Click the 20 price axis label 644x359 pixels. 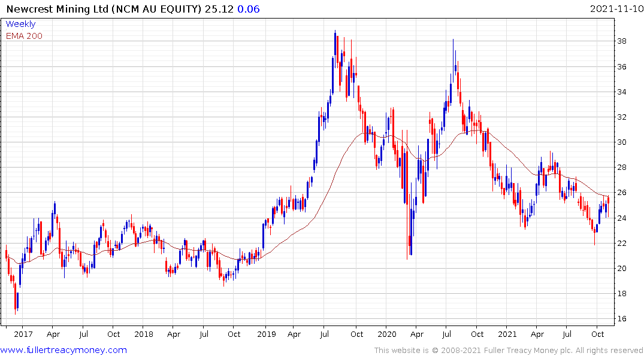click(621, 268)
